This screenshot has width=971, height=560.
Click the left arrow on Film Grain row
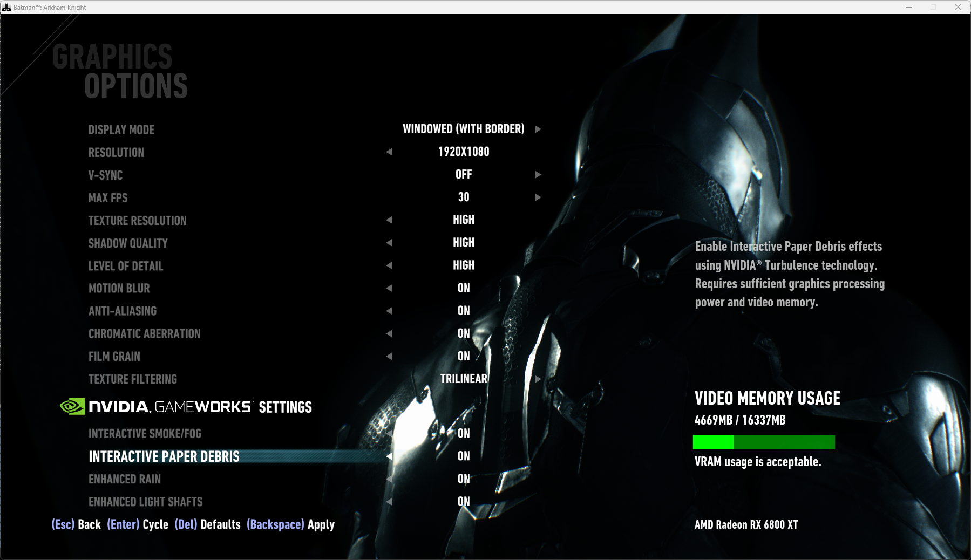(389, 356)
